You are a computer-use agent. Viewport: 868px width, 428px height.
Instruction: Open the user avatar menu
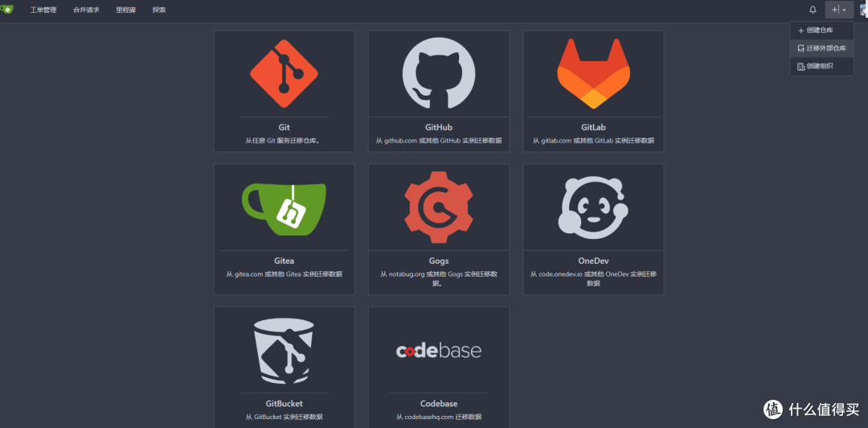[863, 10]
